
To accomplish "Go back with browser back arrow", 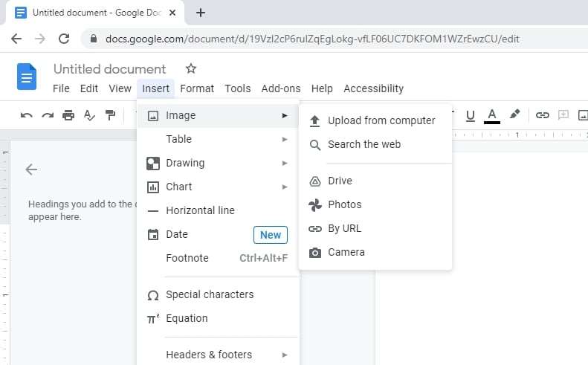I will pyautogui.click(x=16, y=39).
